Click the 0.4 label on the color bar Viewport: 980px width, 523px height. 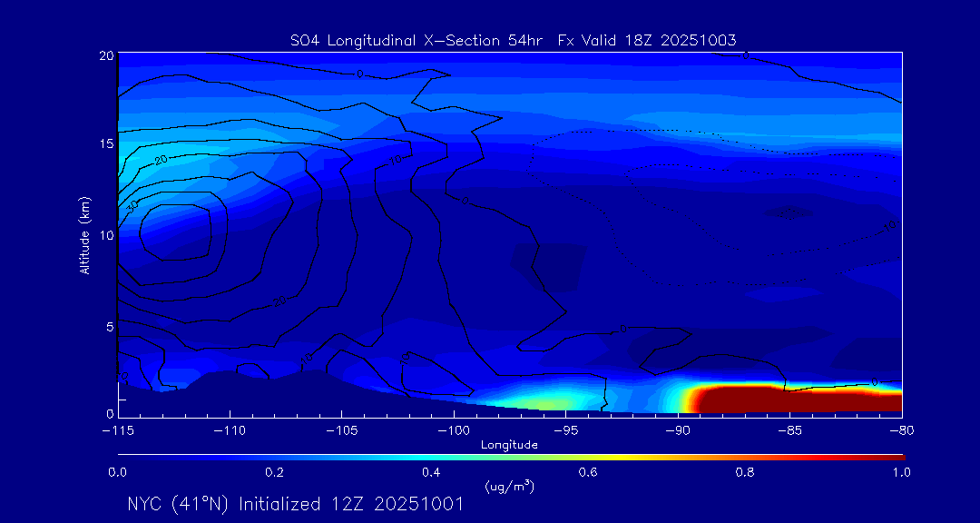point(431,472)
